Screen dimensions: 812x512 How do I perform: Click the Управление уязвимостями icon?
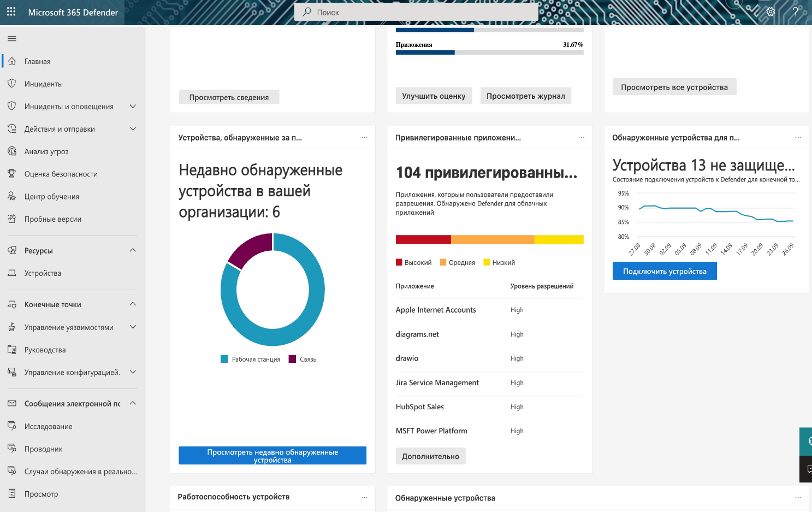(12, 327)
